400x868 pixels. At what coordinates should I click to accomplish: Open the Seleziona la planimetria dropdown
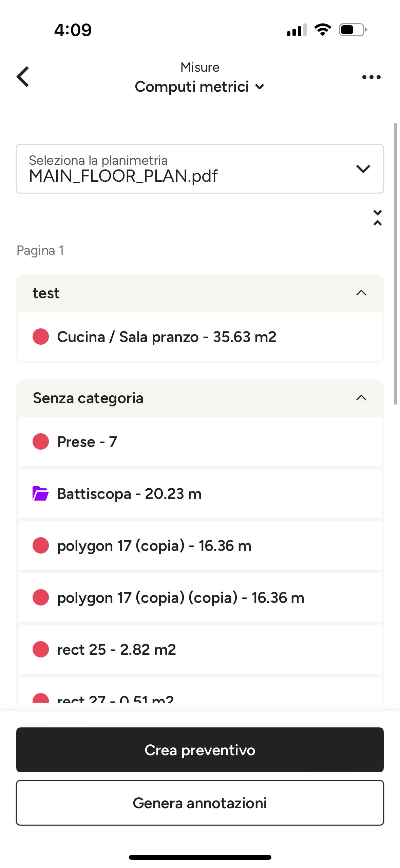point(200,169)
